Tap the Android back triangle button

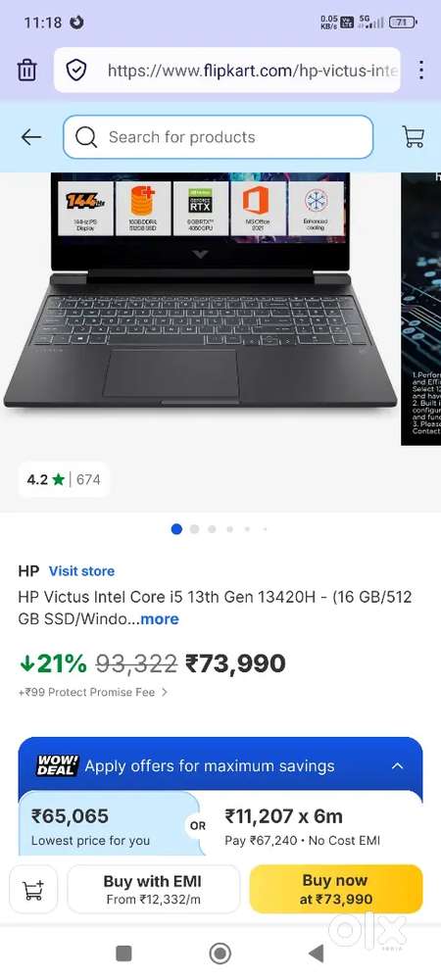point(317,954)
